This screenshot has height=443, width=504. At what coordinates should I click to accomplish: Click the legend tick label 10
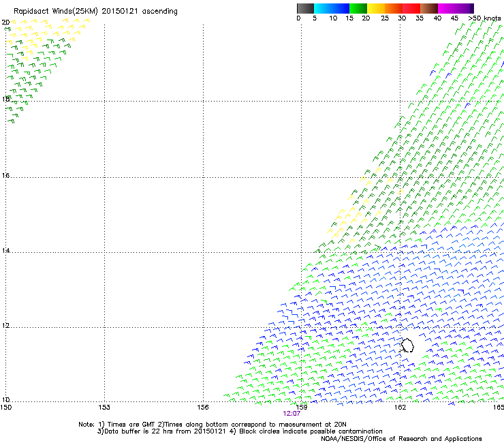[x=333, y=18]
